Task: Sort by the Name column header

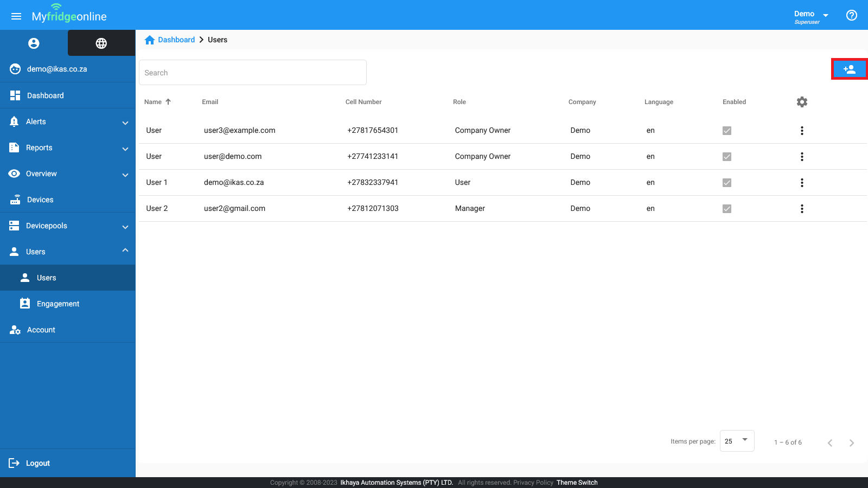Action: pyautogui.click(x=153, y=102)
